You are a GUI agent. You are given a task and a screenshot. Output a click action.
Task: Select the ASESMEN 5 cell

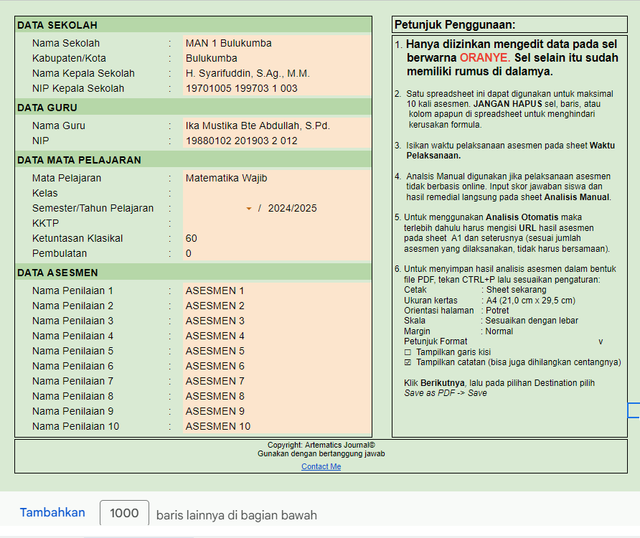(277, 351)
